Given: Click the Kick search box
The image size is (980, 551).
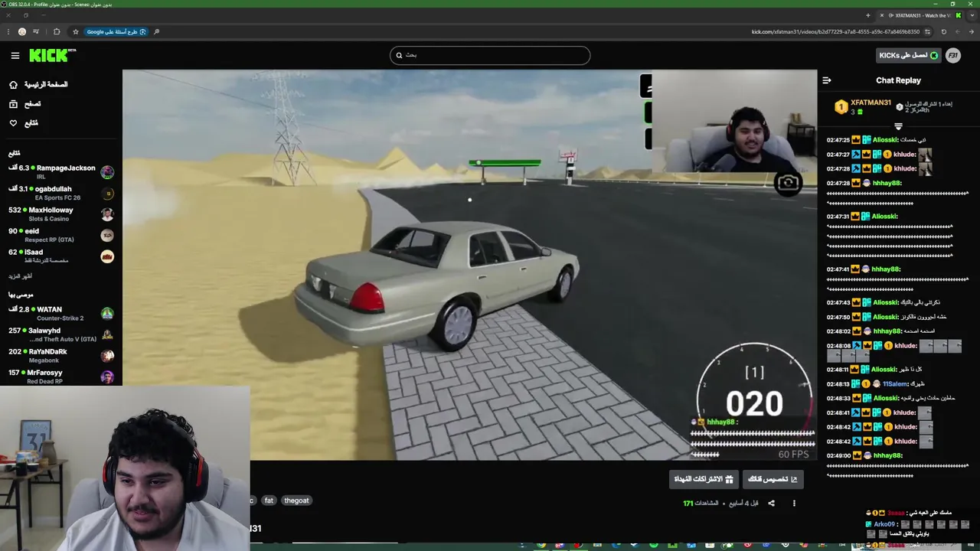Looking at the screenshot, I should tap(490, 55).
